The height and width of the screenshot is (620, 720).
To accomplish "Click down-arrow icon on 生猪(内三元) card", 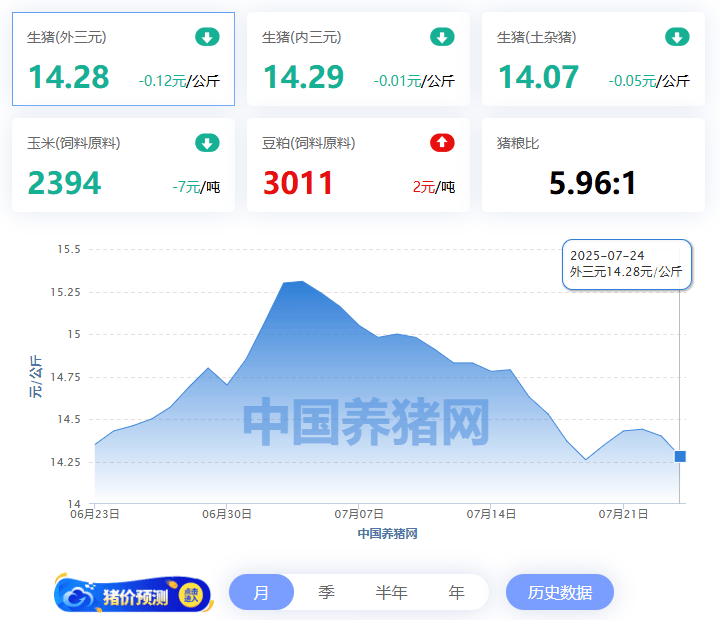I will point(442,37).
